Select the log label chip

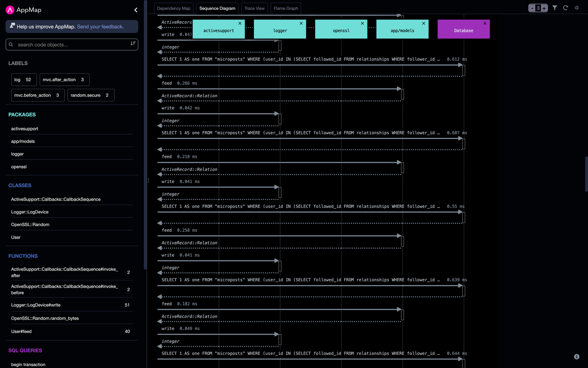pos(24,80)
